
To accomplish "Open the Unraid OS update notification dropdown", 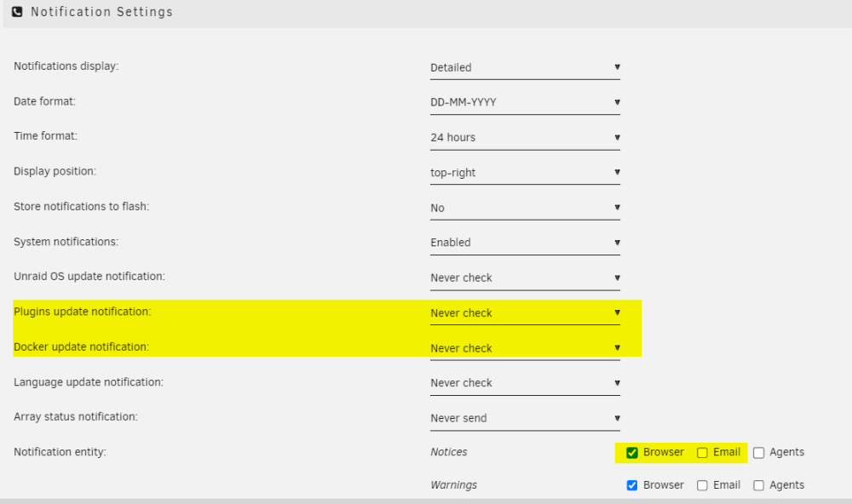I will point(525,278).
